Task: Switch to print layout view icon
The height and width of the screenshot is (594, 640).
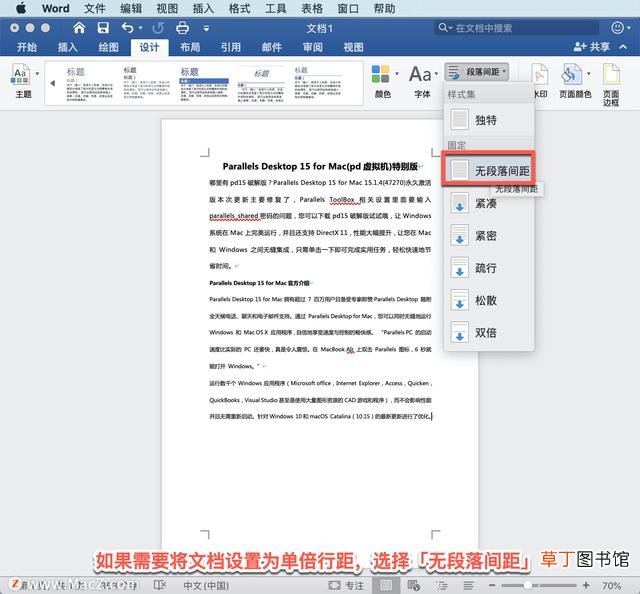Action: (385, 585)
